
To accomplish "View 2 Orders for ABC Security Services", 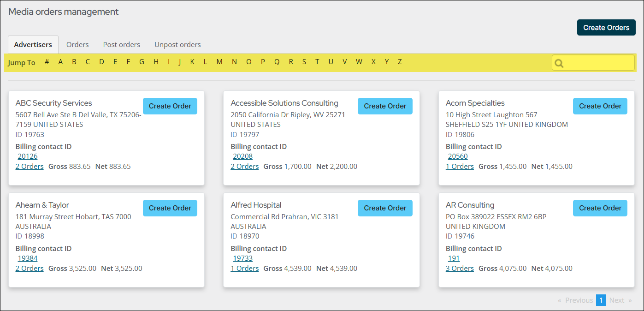I will tap(30, 167).
